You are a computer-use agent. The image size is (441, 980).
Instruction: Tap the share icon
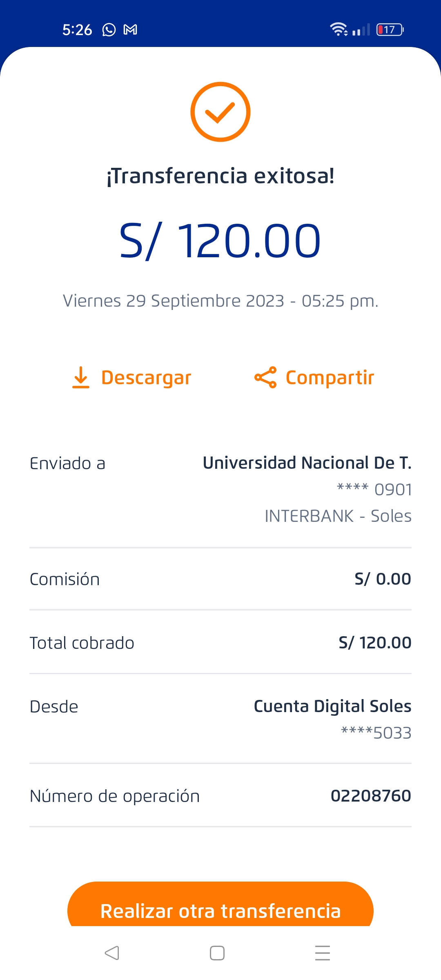(265, 377)
